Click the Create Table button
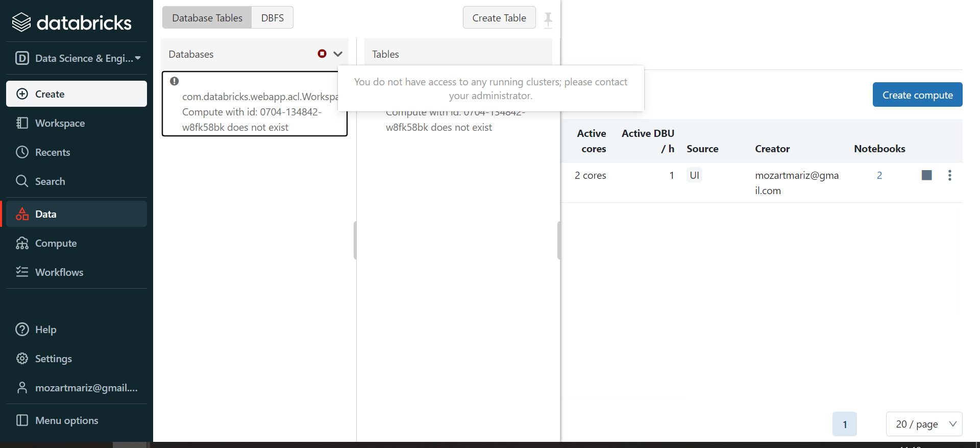The width and height of the screenshot is (980, 448). coord(499,18)
